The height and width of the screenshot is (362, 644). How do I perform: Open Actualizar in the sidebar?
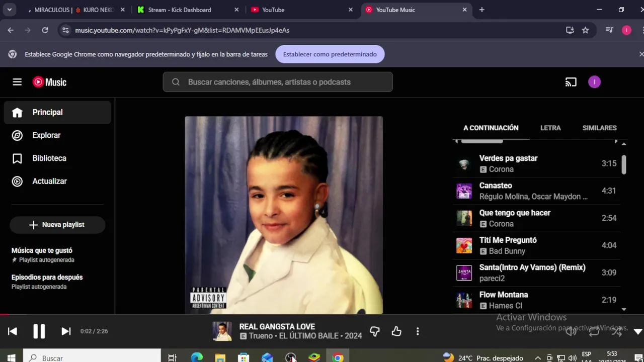pyautogui.click(x=57, y=181)
